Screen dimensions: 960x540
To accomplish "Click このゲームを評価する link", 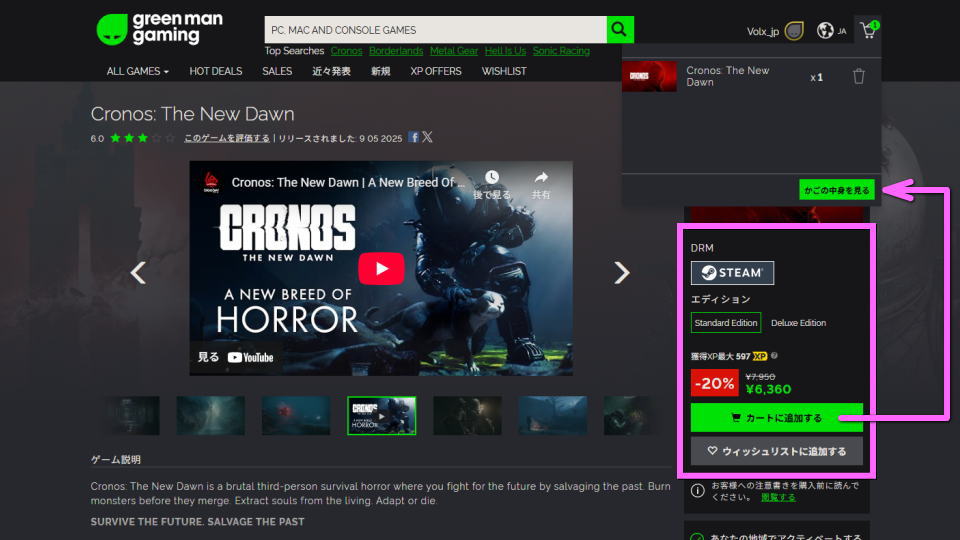I will [x=227, y=138].
